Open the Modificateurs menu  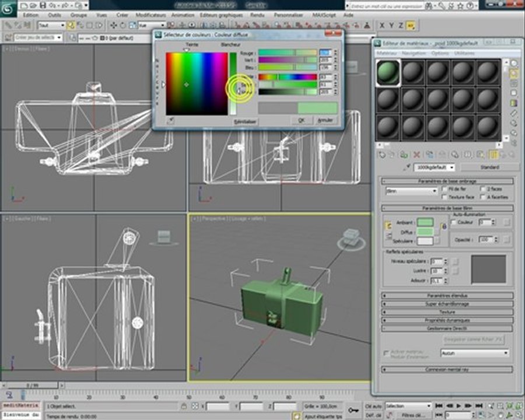coord(150,15)
